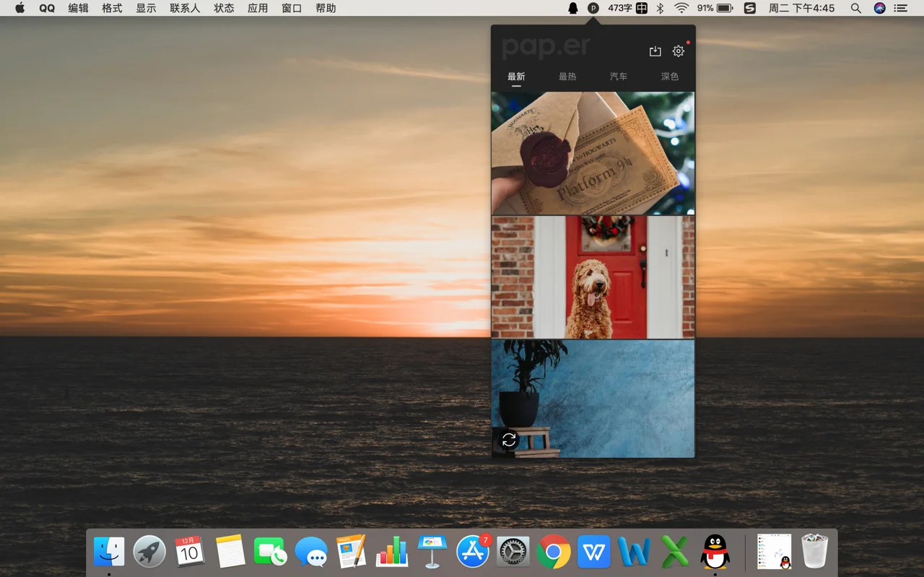Open the Chinese input method menu

(x=641, y=8)
